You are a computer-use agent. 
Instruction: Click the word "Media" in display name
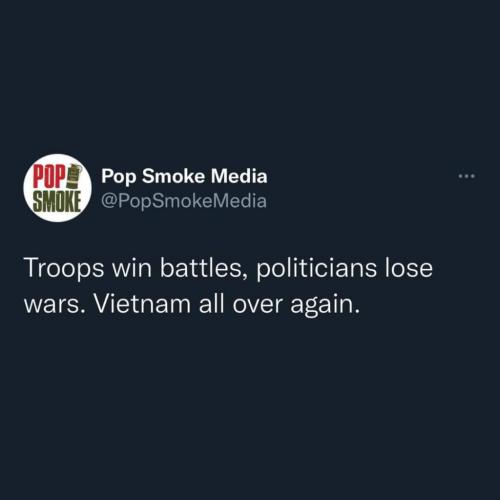[x=239, y=176]
